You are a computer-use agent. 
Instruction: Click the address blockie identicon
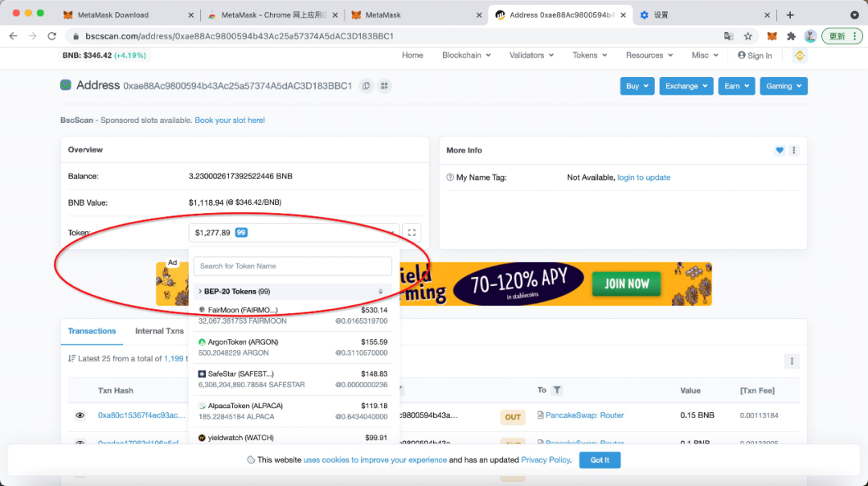pos(66,85)
